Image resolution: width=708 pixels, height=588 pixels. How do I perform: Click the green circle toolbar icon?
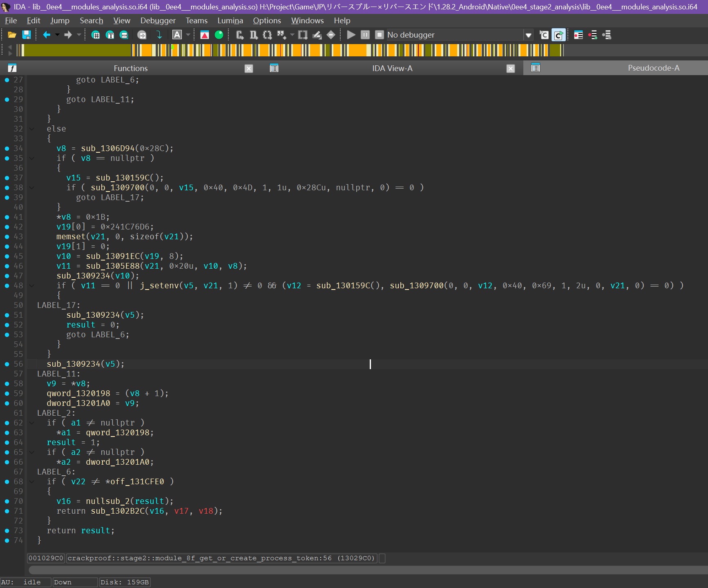pos(219,35)
